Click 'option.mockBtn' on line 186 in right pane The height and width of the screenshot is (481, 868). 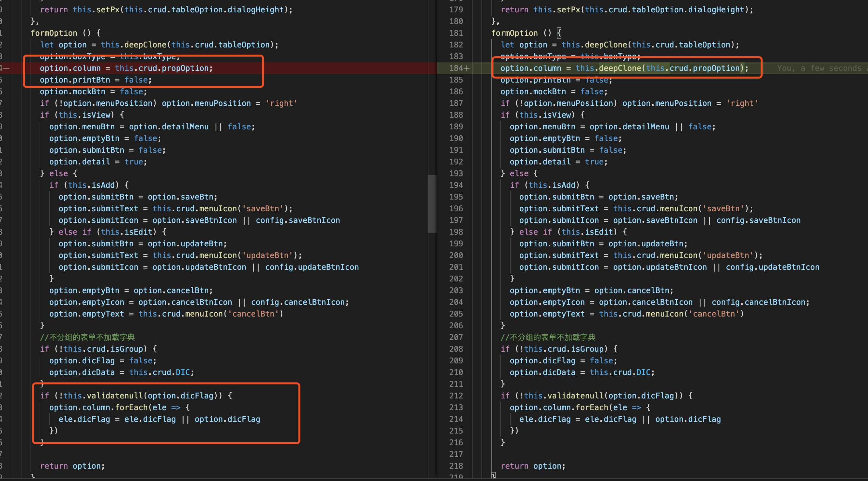pyautogui.click(x=533, y=92)
